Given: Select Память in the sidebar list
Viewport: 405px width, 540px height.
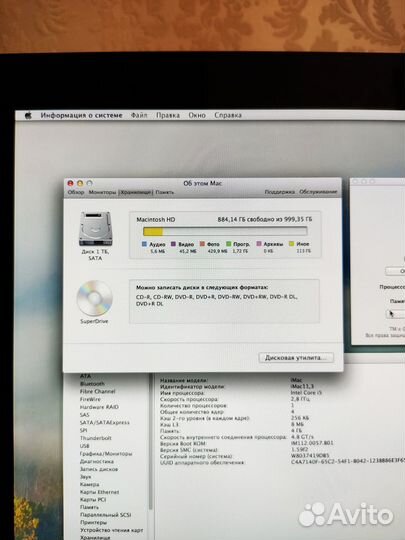Looking at the screenshot, I should [x=89, y=508].
